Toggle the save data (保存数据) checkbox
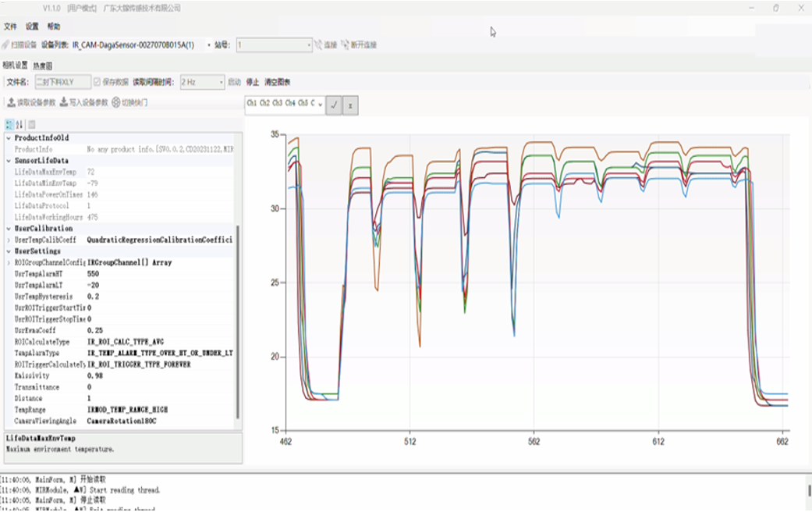This screenshot has height=530, width=812. [x=98, y=82]
